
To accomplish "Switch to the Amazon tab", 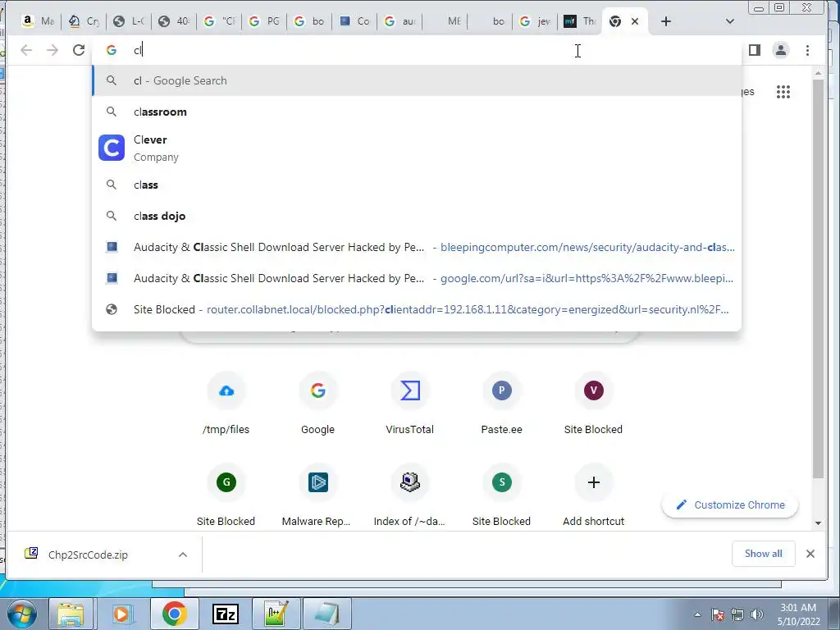I will pyautogui.click(x=38, y=21).
